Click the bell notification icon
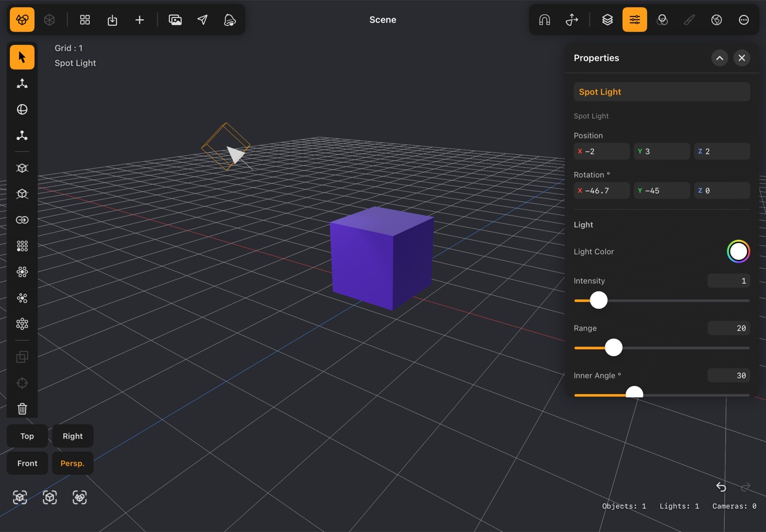Image resolution: width=766 pixels, height=532 pixels. click(230, 20)
